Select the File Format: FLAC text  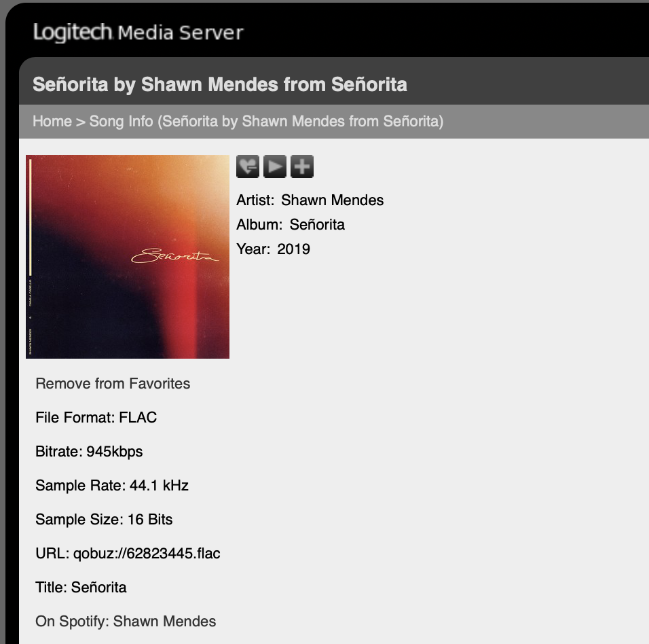point(96,418)
